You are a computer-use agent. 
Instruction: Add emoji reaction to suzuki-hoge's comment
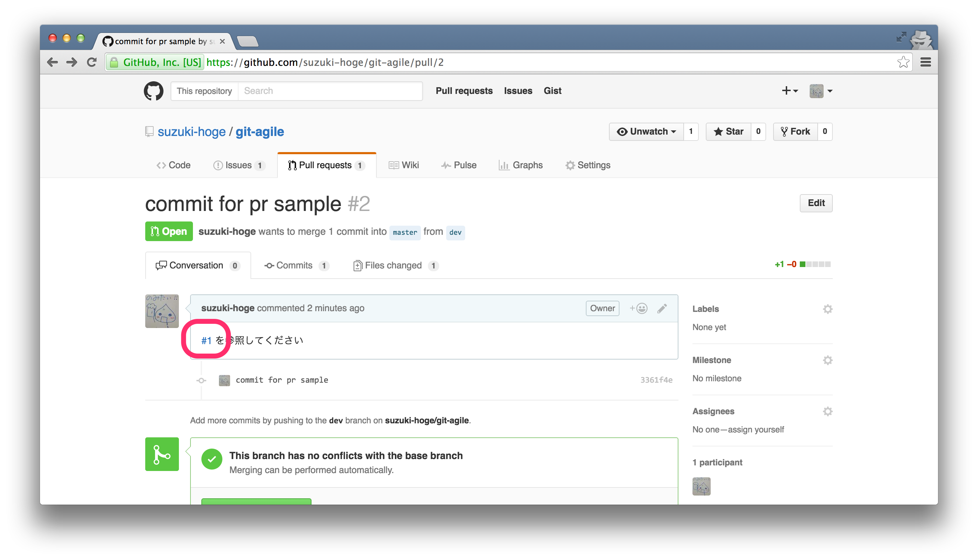click(638, 308)
